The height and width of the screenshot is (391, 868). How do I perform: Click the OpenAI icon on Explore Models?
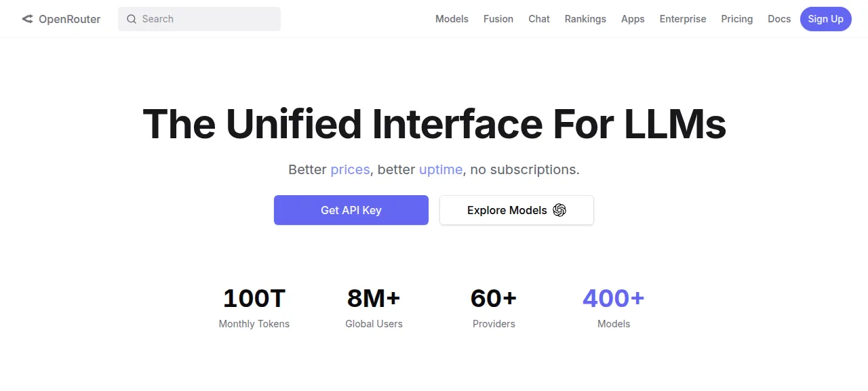tap(559, 210)
